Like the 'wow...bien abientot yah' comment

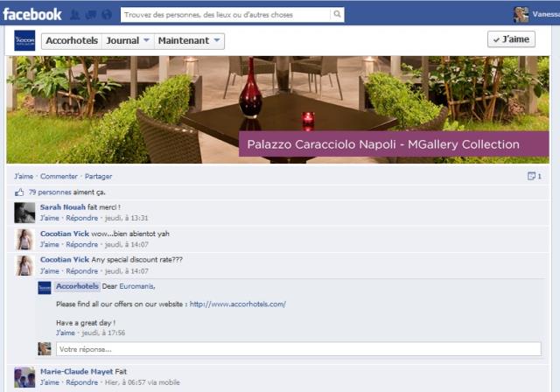49,244
